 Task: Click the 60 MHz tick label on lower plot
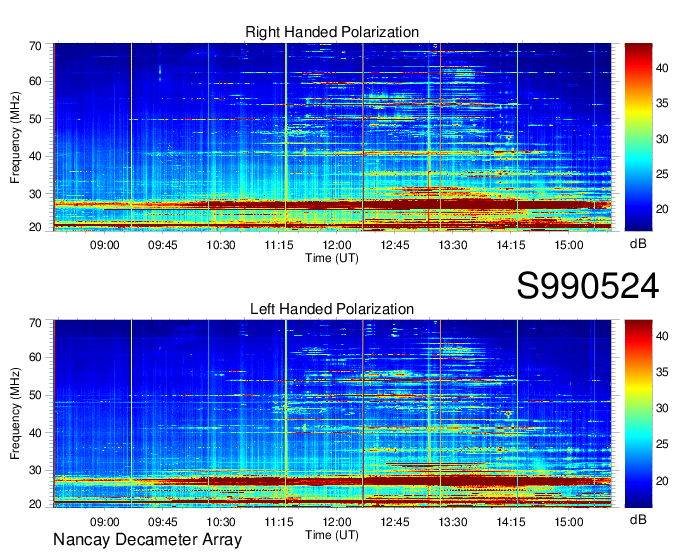point(35,358)
